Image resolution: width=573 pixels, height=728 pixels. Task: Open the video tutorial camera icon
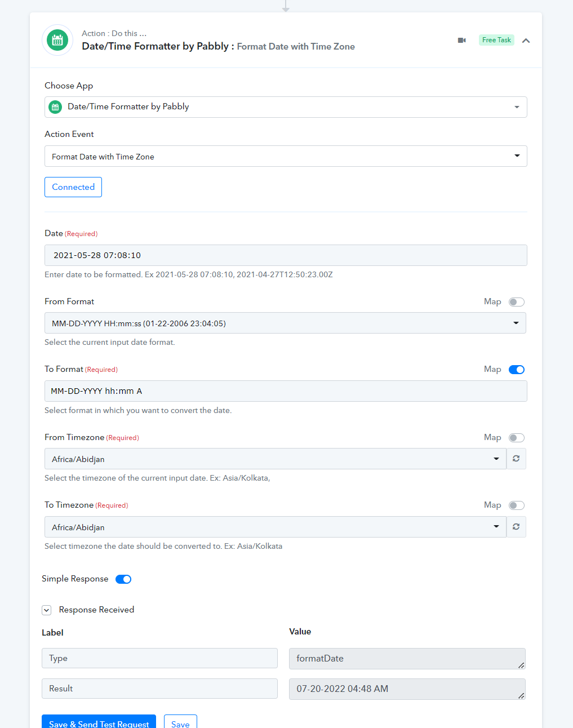(x=462, y=40)
